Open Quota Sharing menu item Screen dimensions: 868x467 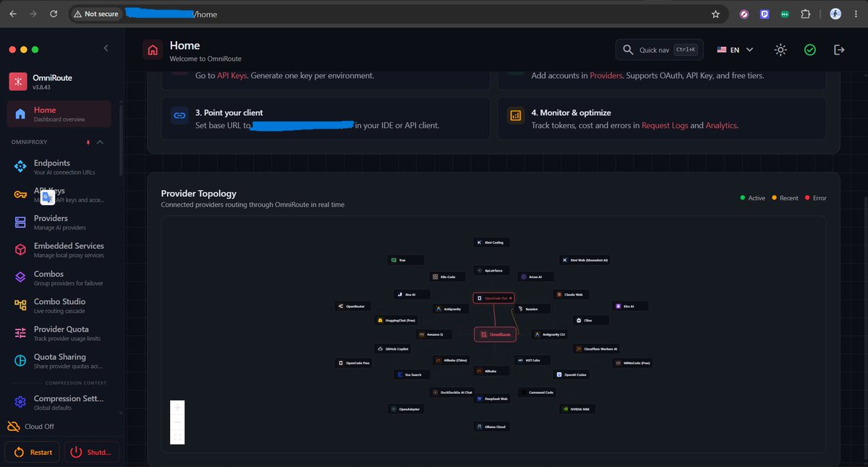(x=59, y=361)
